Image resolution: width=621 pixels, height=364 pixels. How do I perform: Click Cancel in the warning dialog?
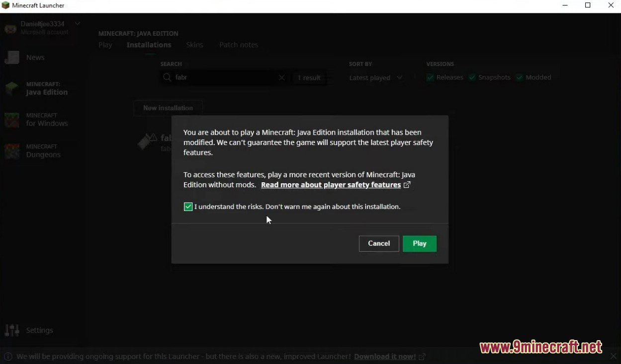click(379, 243)
